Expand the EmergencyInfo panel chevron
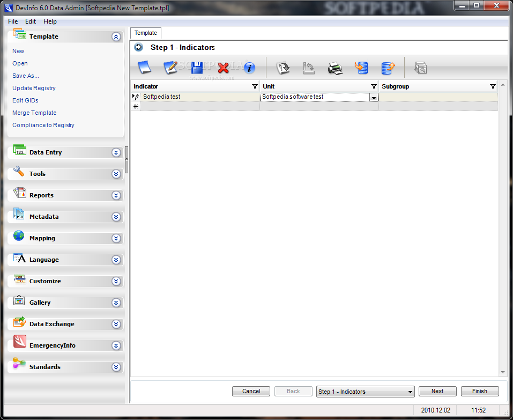 coord(116,345)
